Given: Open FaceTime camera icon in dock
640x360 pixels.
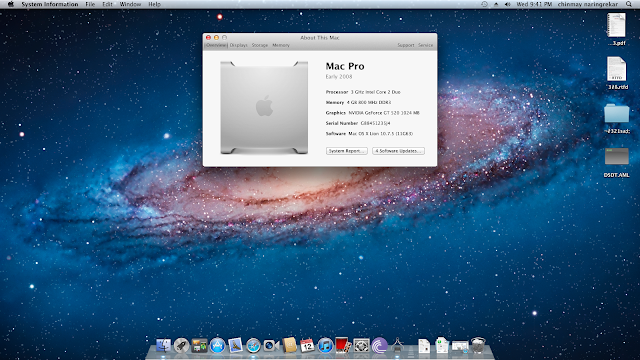Looking at the screenshot, I should pos(271,346).
